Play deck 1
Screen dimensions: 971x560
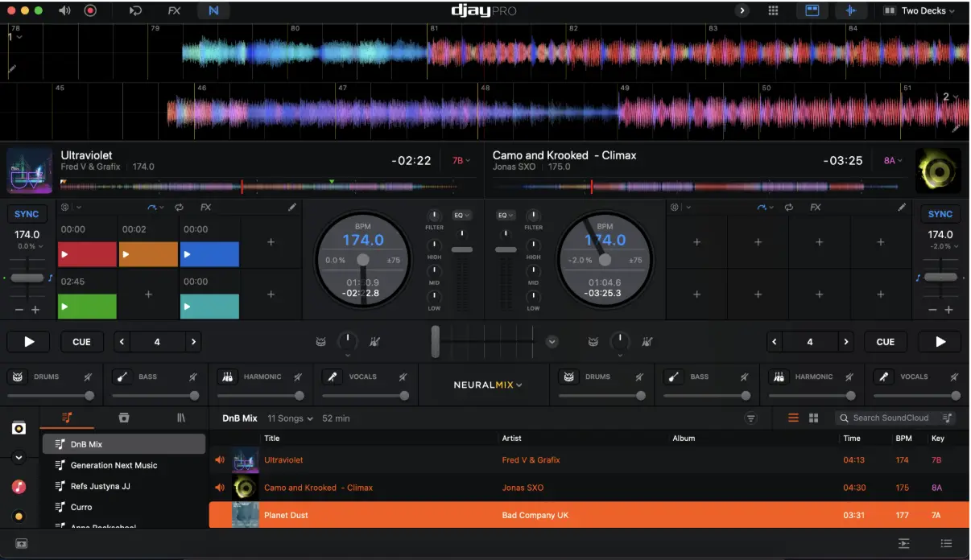[29, 342]
